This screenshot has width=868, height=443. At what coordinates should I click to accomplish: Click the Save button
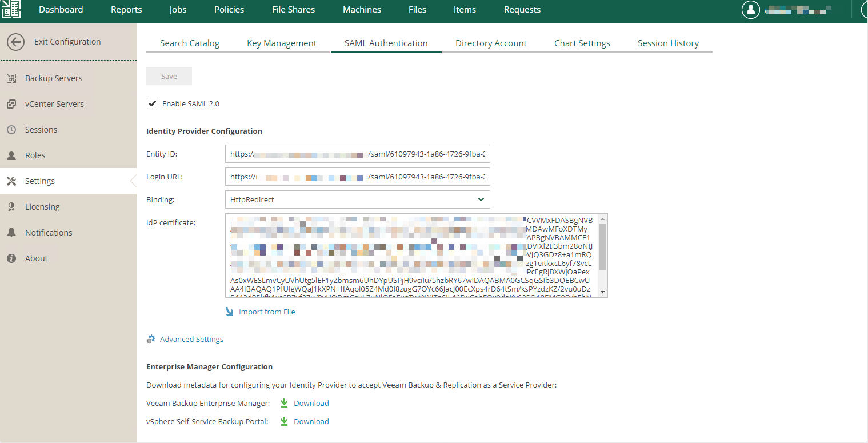point(169,76)
